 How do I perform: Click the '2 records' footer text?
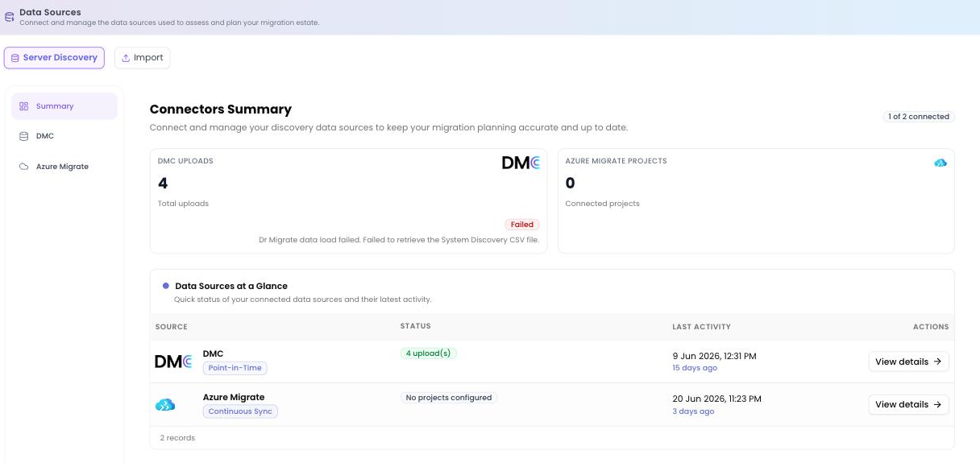tap(177, 438)
